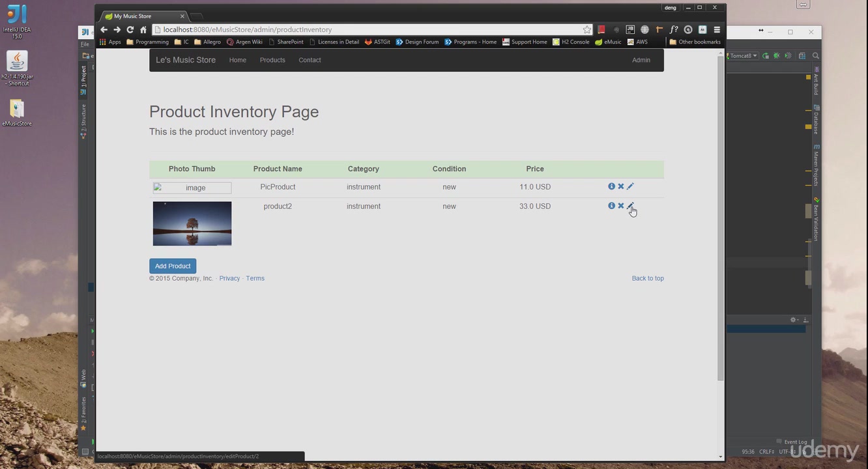Open the Database side tab in IntelliJ
868x469 pixels.
[816, 119]
